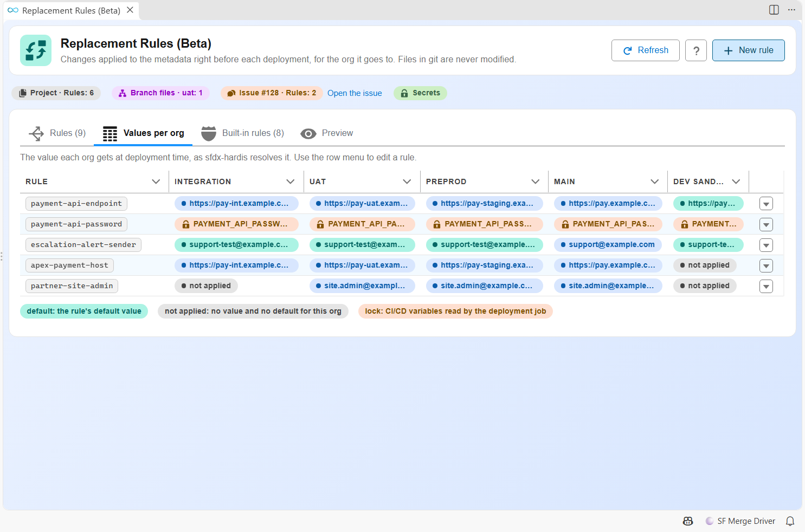Click the PAYMENT_API_PASSW... cell in INTEGRATION column
This screenshot has width=805, height=532.
(x=236, y=224)
